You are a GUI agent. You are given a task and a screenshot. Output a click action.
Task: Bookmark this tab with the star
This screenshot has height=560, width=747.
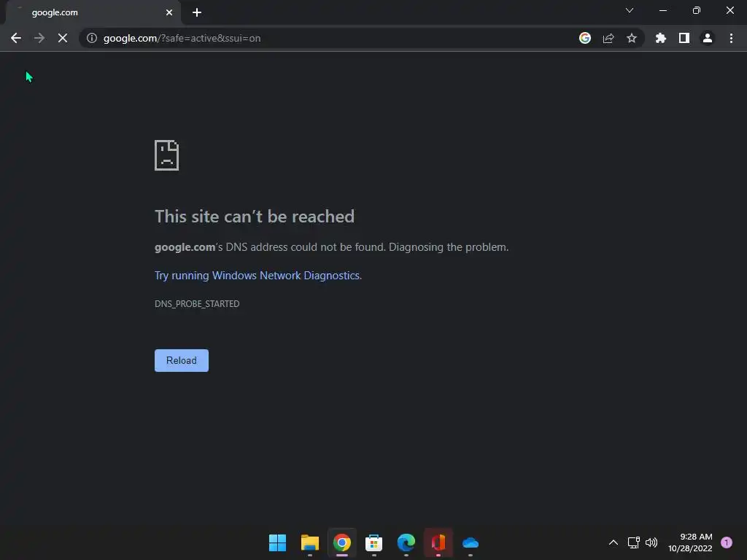click(632, 38)
